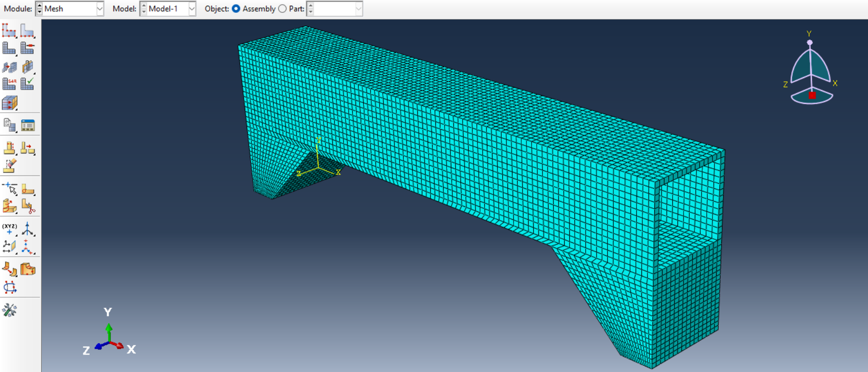
Task: Select the Create Datum Plane tool
Action: [x=9, y=246]
